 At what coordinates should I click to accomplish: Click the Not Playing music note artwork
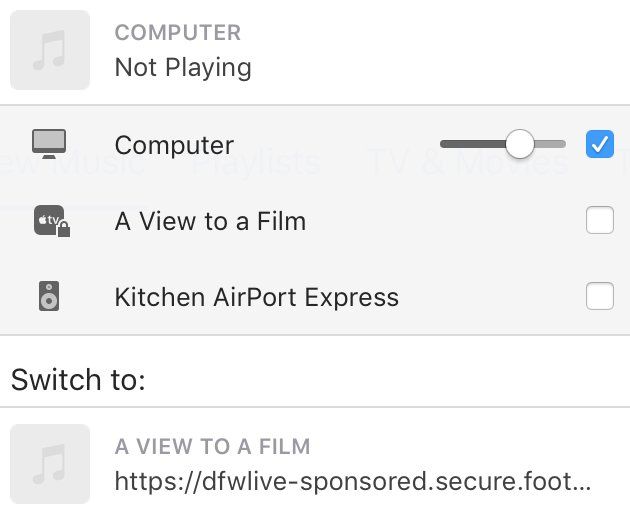(x=49, y=50)
